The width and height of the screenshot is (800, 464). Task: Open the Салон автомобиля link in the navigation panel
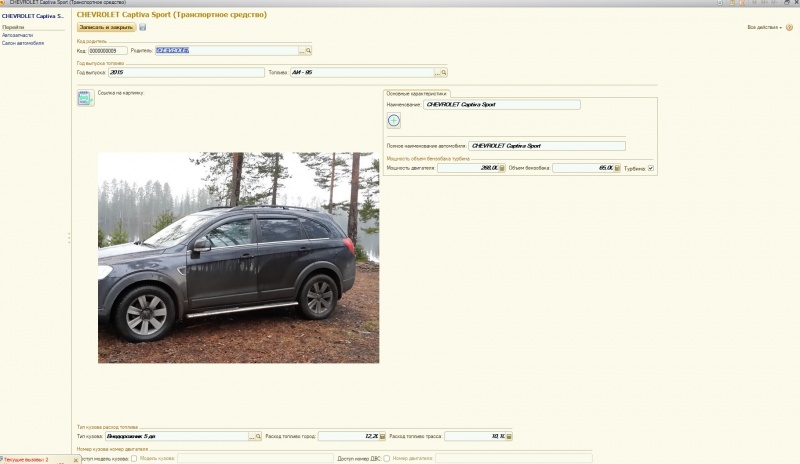[23, 43]
